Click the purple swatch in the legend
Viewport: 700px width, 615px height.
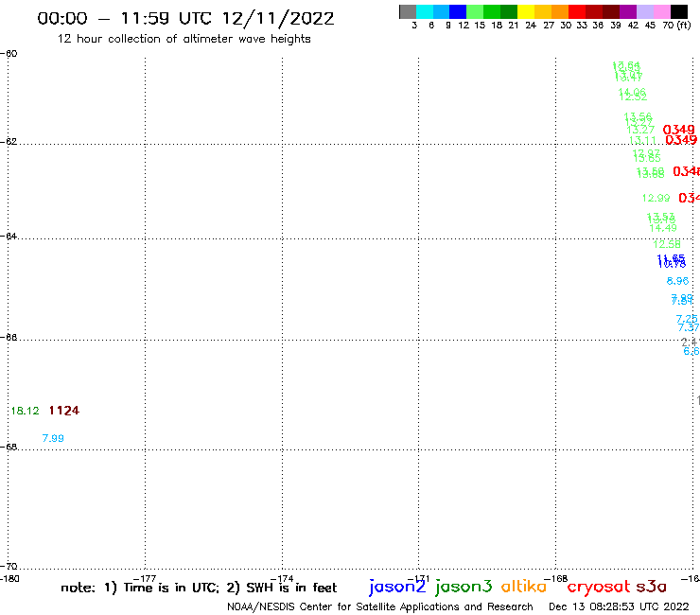tap(628, 11)
